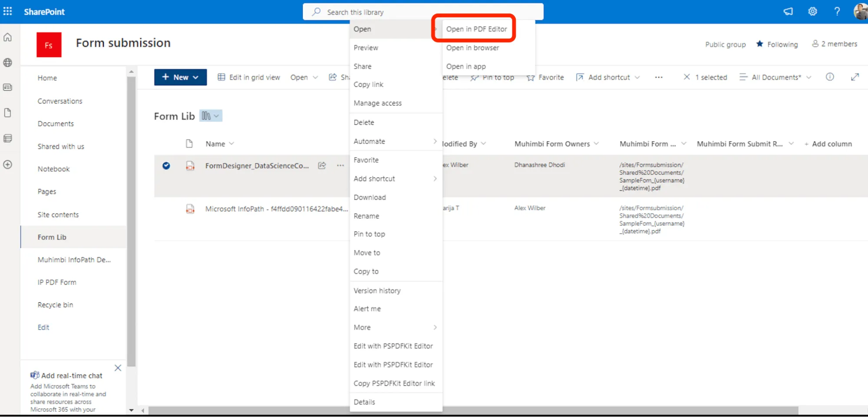
Task: Deselect the checked FormDesigner row checkbox
Action: point(166,165)
